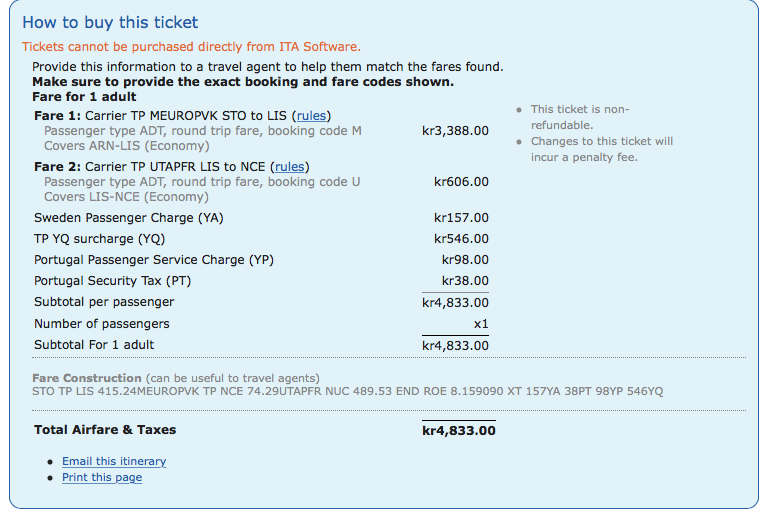The width and height of the screenshot is (767, 514).
Task: Click the Subtotal per passenger label
Action: [104, 302]
